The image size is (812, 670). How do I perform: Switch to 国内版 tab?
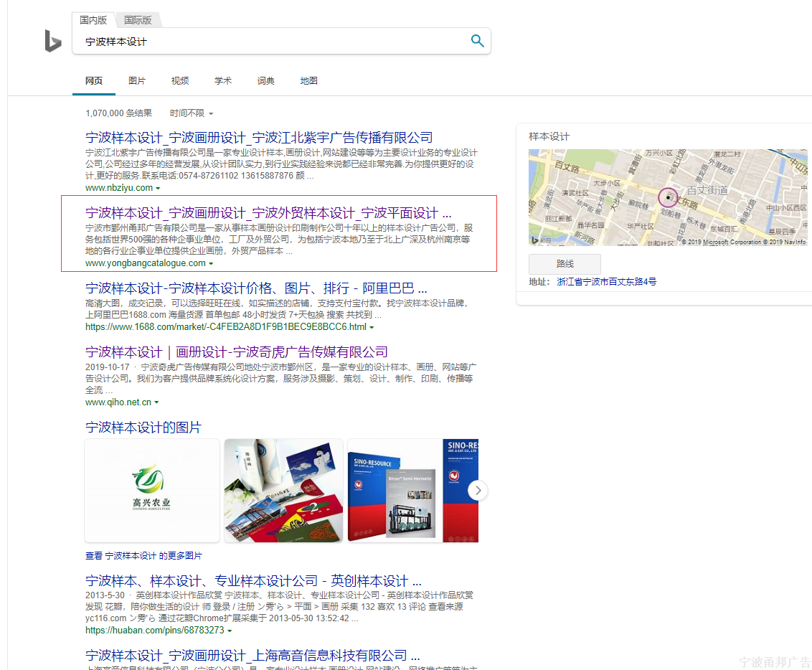(93, 19)
